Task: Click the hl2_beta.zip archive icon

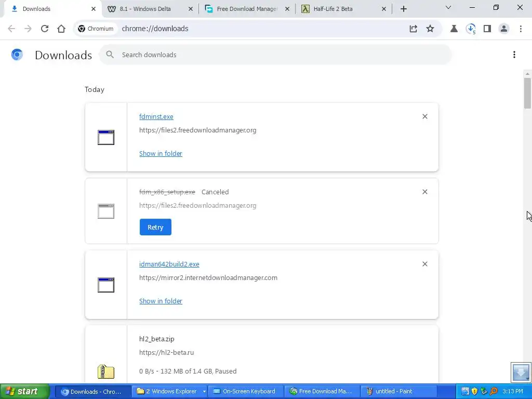Action: click(x=106, y=371)
